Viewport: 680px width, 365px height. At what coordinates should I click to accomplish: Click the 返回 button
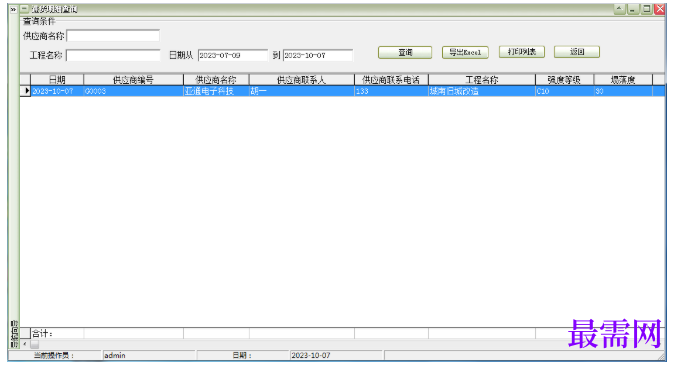tap(577, 52)
